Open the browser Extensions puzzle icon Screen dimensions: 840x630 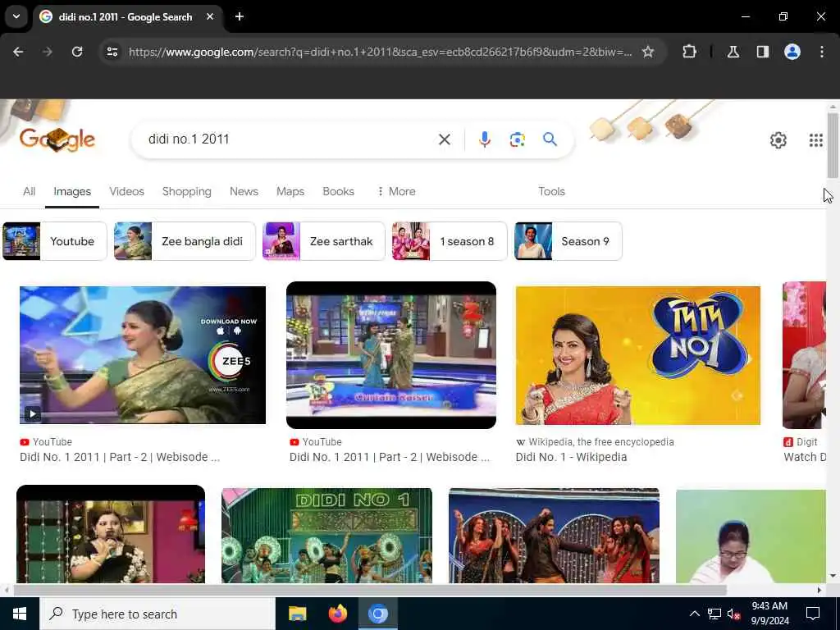tap(689, 52)
